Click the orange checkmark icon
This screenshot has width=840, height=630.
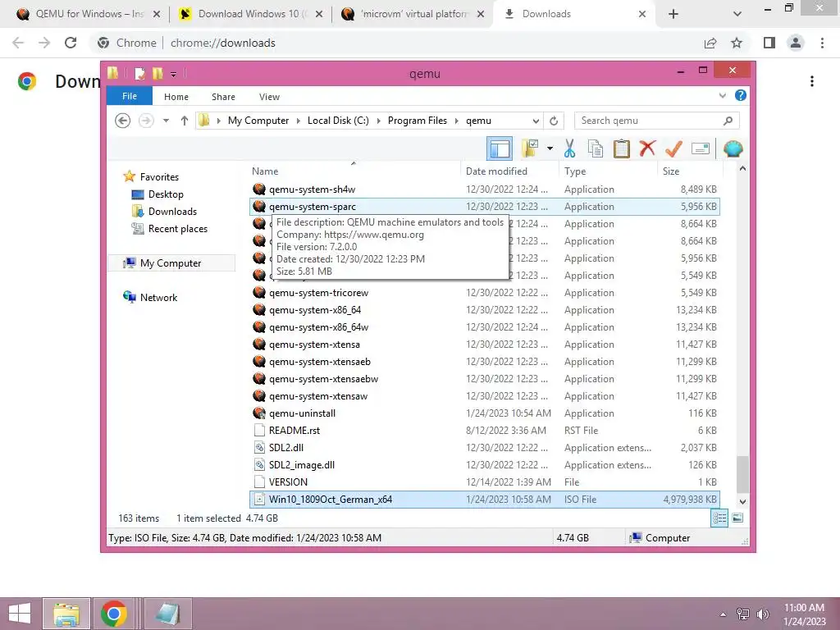point(673,148)
